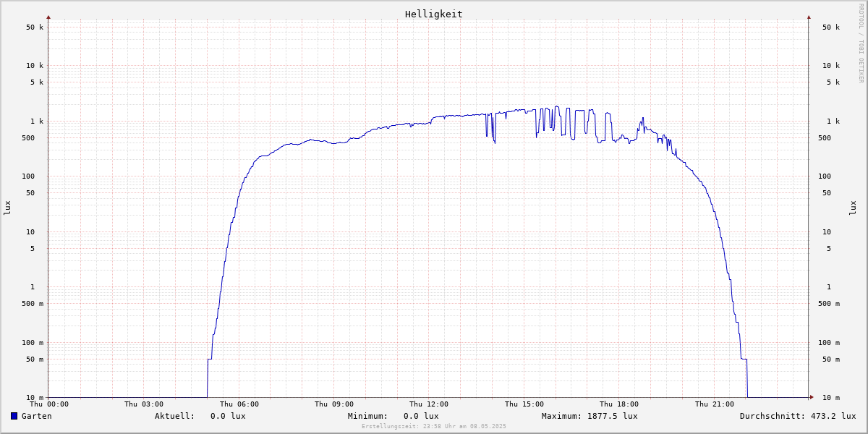Click the arrow atop the left y-axis
Viewport: 868px width, 434px height.
point(48,17)
